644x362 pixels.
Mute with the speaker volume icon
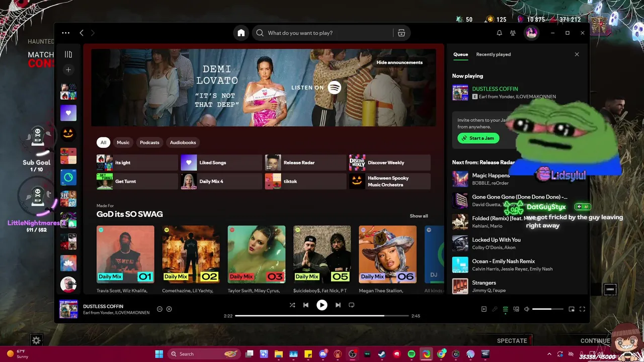coord(527,309)
